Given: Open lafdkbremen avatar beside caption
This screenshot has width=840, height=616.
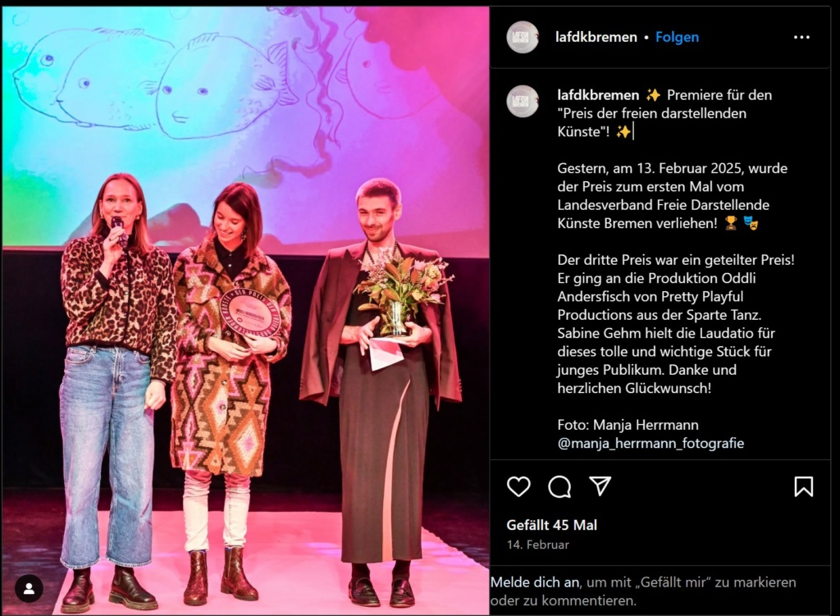Looking at the screenshot, I should 523,101.
